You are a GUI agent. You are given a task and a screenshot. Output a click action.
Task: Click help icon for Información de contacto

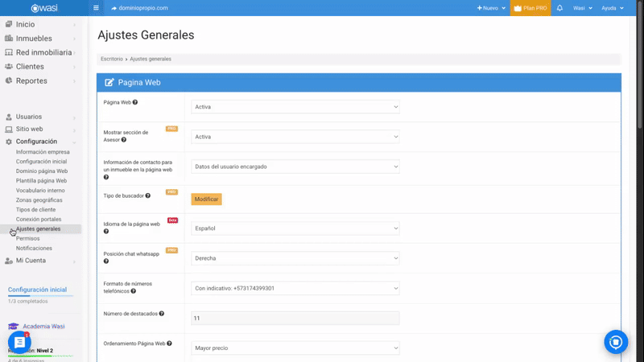click(106, 177)
